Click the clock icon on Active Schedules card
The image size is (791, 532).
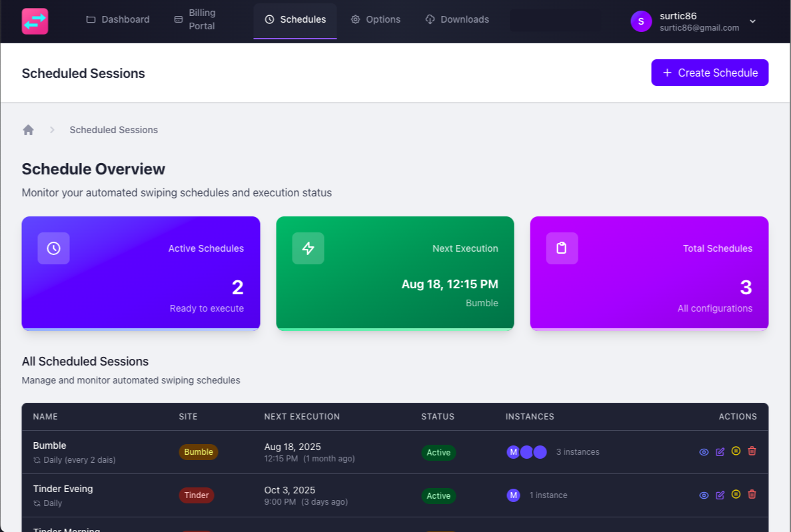point(53,248)
